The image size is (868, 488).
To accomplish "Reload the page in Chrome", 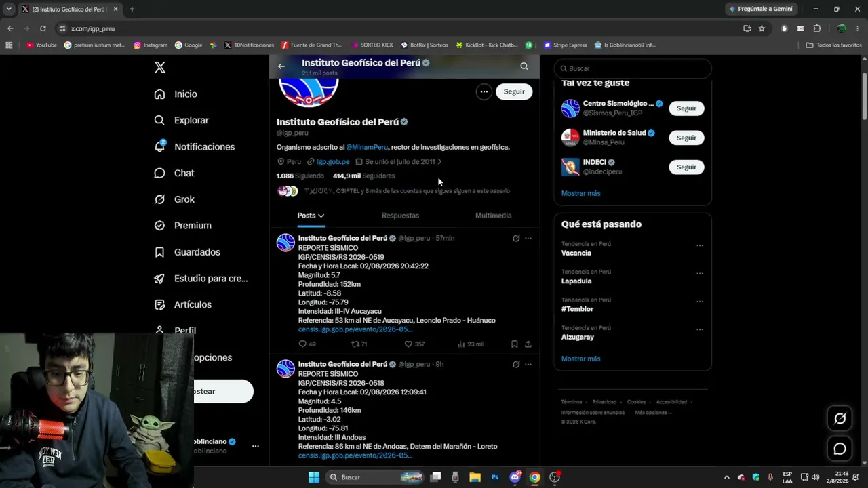I will [x=43, y=28].
